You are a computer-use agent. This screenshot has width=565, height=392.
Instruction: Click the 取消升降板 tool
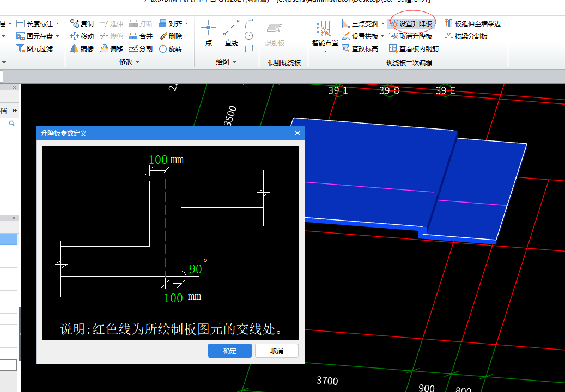coord(411,36)
